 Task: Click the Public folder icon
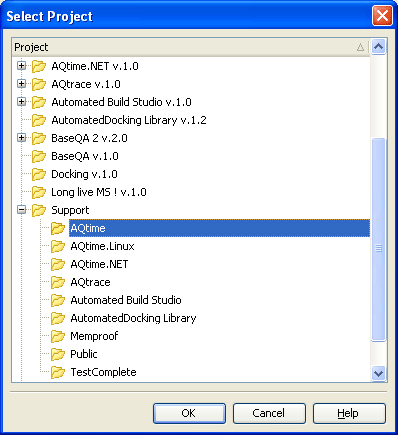click(x=58, y=354)
